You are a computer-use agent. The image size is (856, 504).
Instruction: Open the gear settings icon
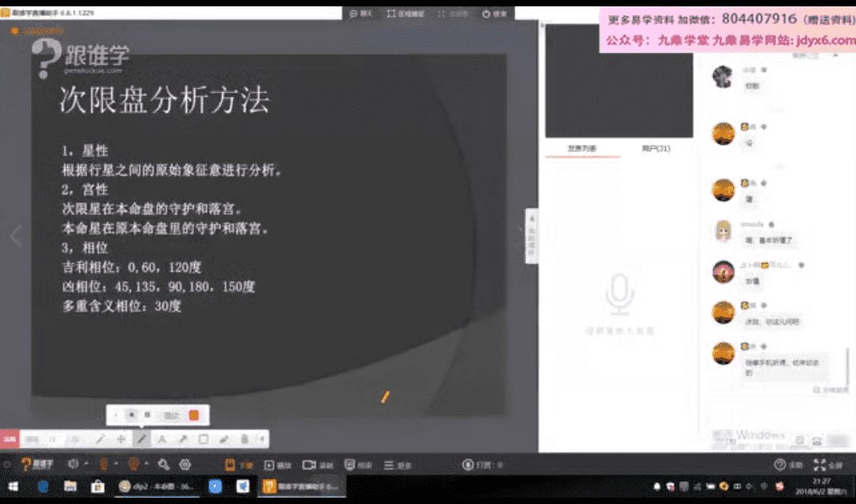pyautogui.click(x=185, y=465)
